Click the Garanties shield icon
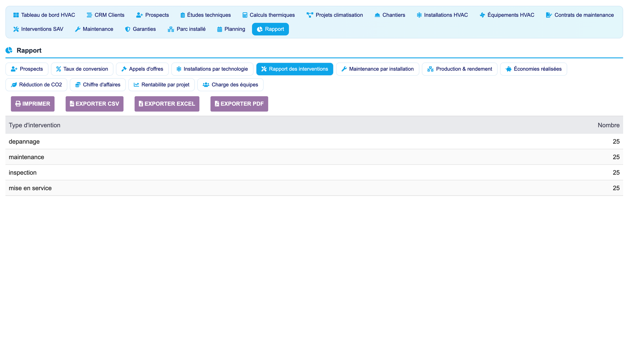The image size is (629, 364). 128,29
